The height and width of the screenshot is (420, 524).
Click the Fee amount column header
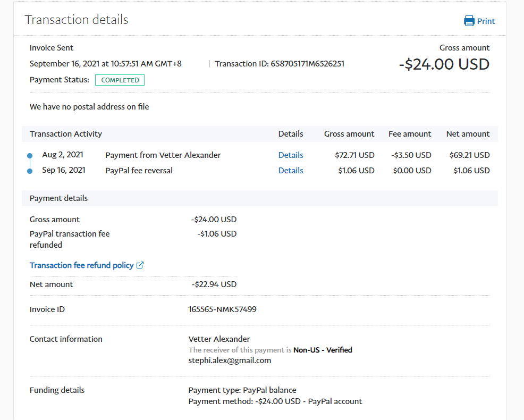coord(410,134)
